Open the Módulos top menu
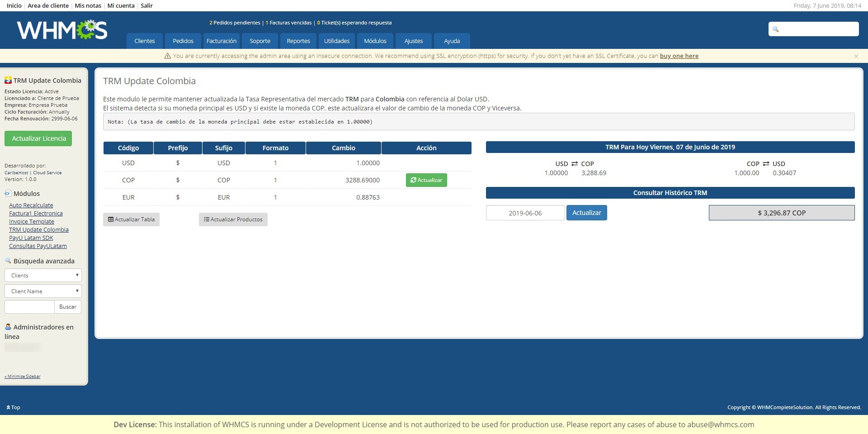This screenshot has height=434, width=868. click(x=375, y=41)
